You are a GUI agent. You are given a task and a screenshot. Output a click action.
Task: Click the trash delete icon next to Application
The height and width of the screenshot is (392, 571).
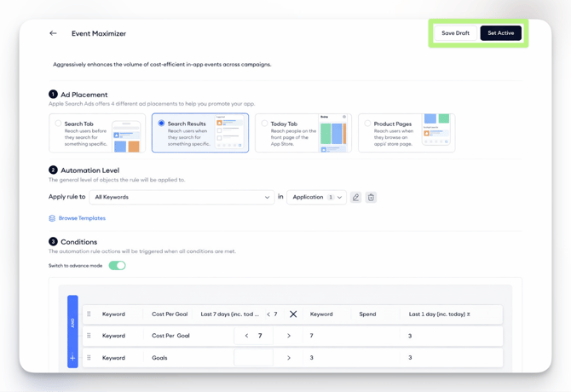tap(371, 198)
